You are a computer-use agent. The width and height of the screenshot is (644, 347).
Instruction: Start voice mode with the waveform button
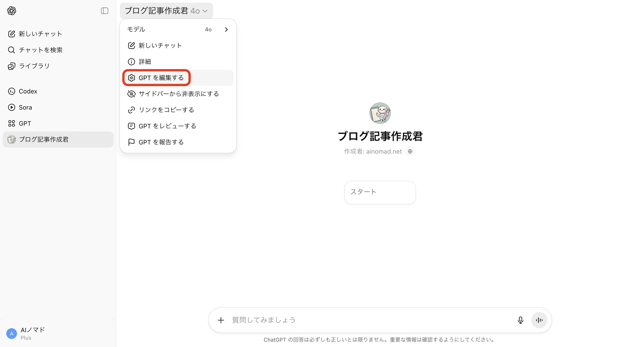tap(539, 320)
